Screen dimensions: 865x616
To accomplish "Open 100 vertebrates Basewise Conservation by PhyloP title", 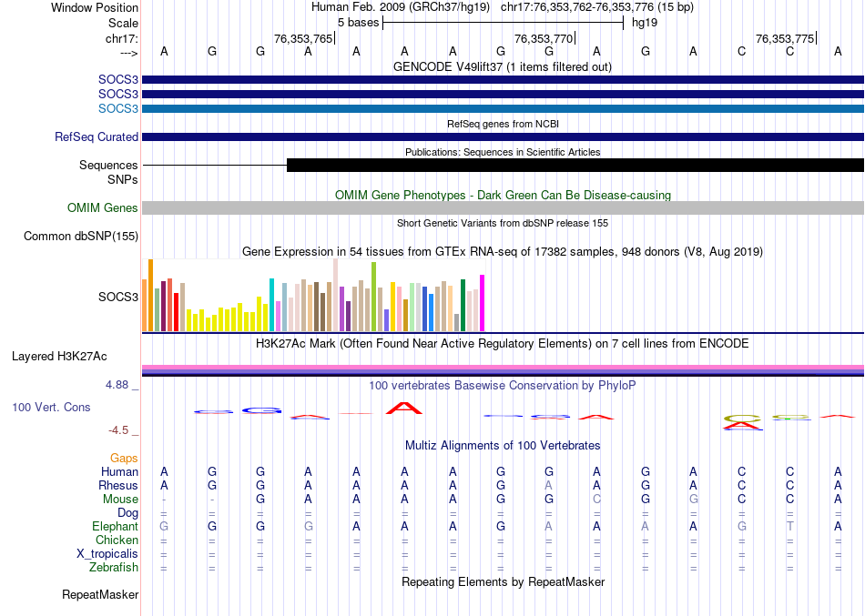I will tap(503, 386).
